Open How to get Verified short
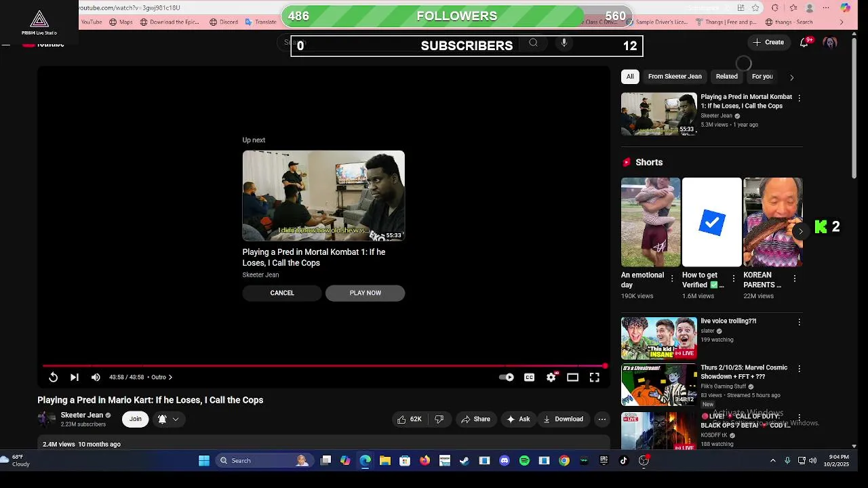Viewport: 868px width, 488px height. 711,222
